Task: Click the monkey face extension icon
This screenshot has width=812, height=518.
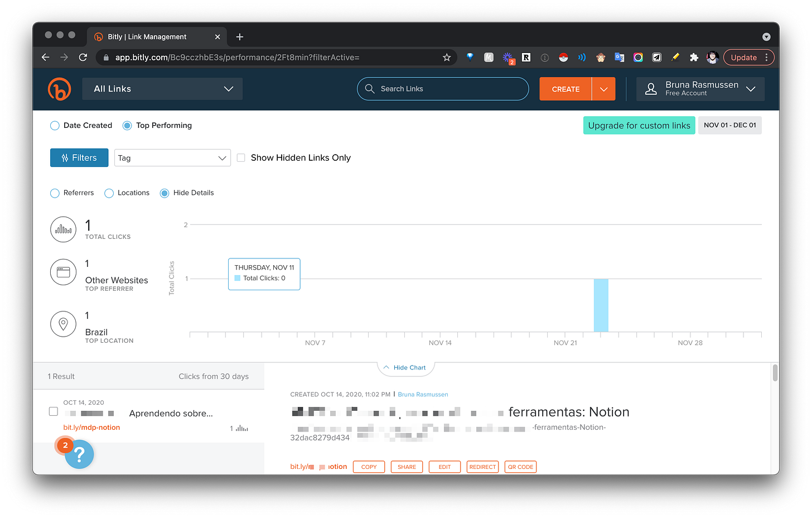Action: (x=601, y=57)
